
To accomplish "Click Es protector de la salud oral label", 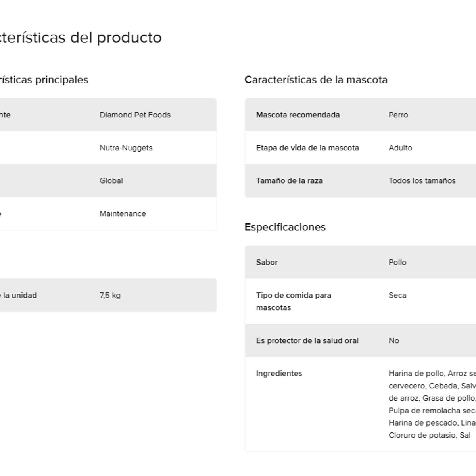I will tap(307, 340).
